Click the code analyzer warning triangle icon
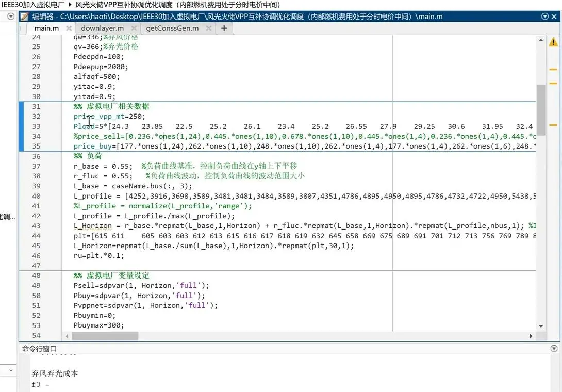This screenshot has height=392, width=562. [553, 42]
